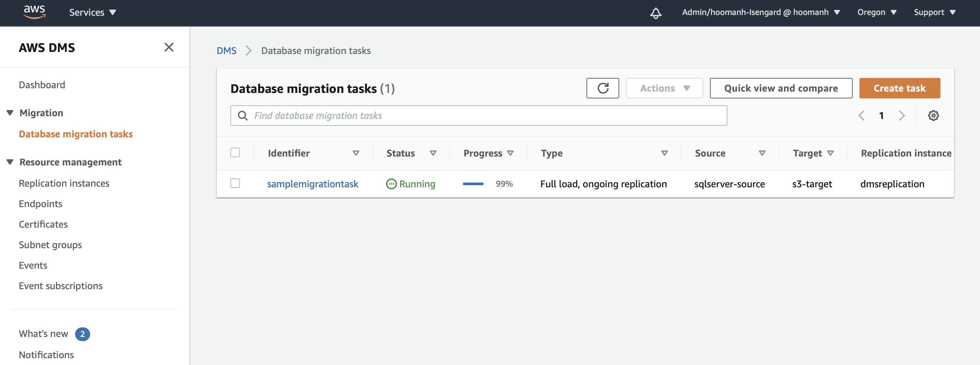Click Quick view and compare button
Screen dimensions: 980x365
coord(781,88)
